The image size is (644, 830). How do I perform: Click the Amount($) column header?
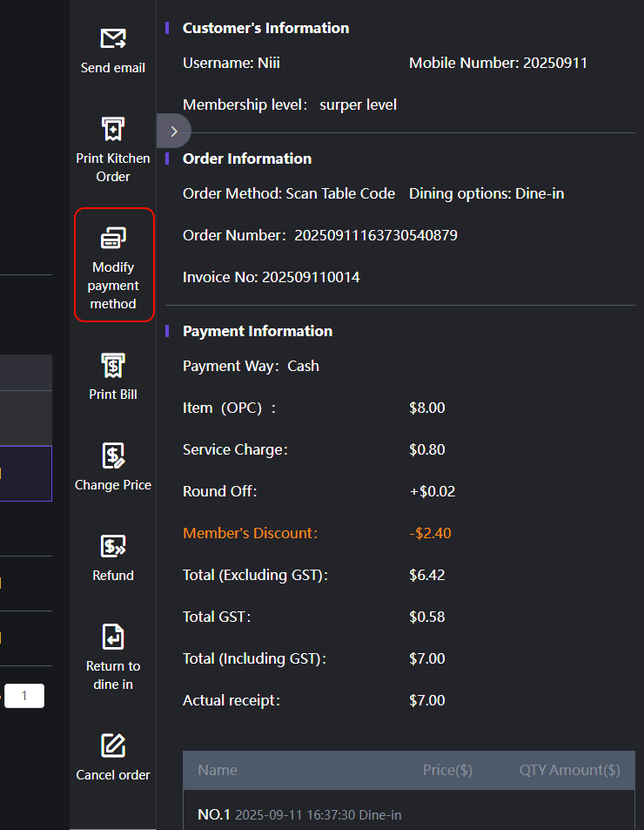[x=585, y=770]
